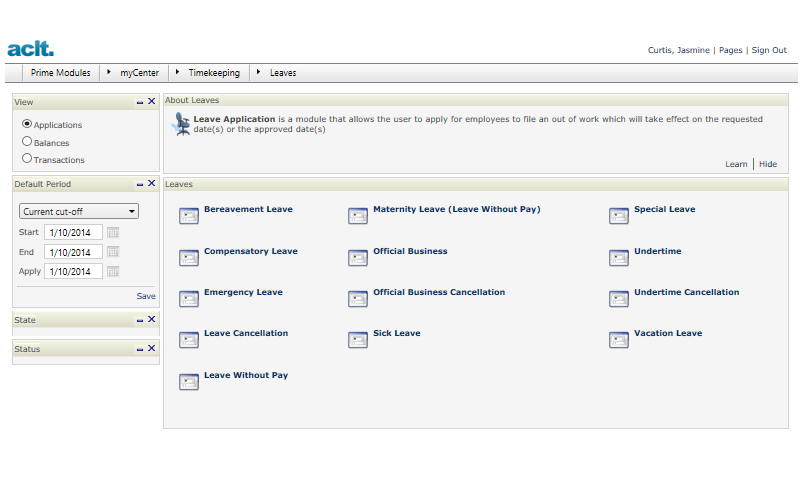Open the Bereavement Leave link
The height and width of the screenshot is (500, 800).
point(248,209)
